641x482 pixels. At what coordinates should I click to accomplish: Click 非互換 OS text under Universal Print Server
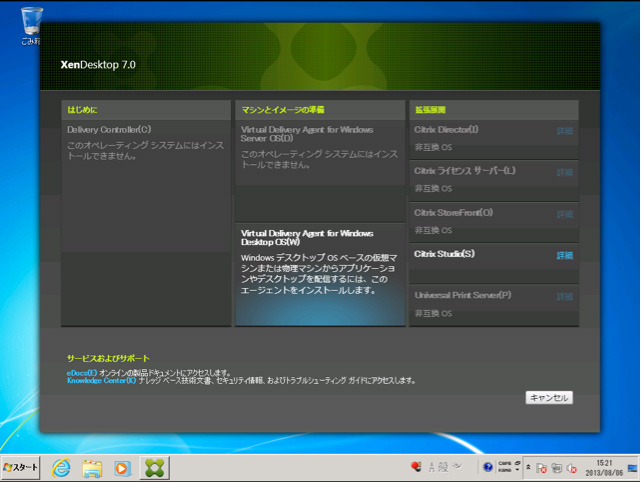coord(433,313)
